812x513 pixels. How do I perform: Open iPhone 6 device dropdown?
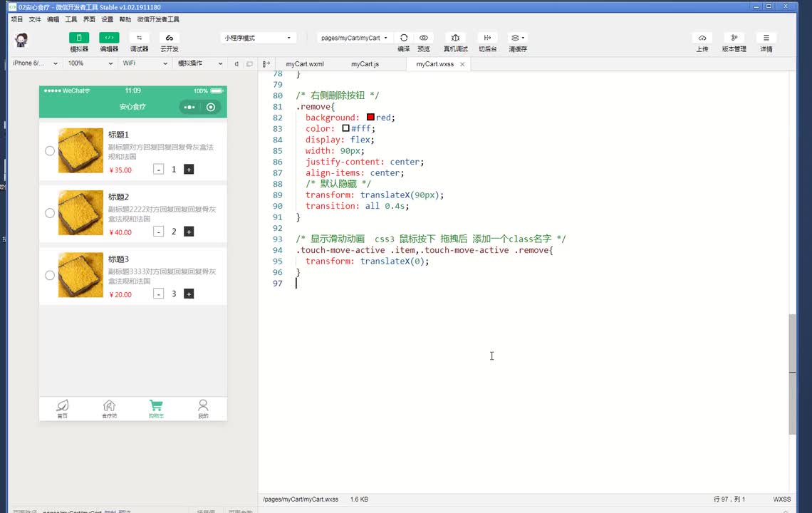point(35,63)
